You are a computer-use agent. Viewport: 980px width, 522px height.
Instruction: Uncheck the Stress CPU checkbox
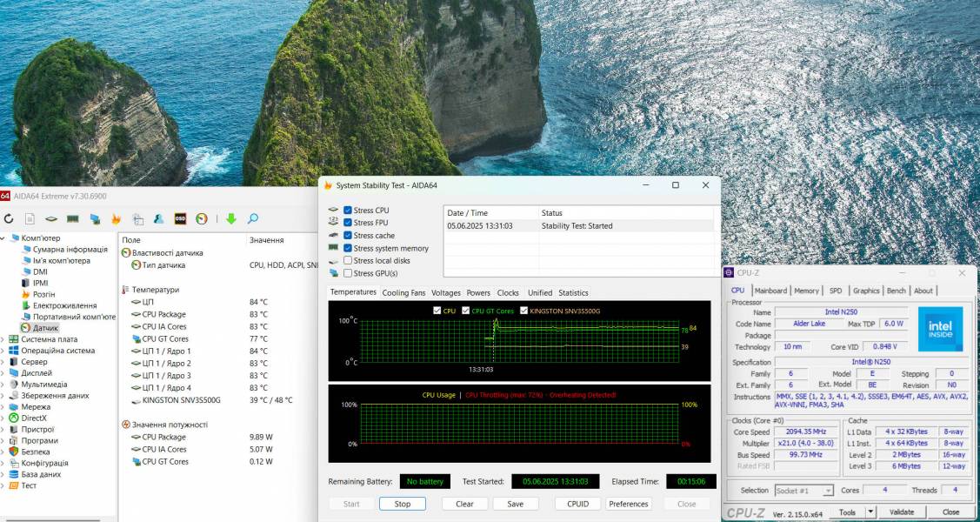(348, 210)
